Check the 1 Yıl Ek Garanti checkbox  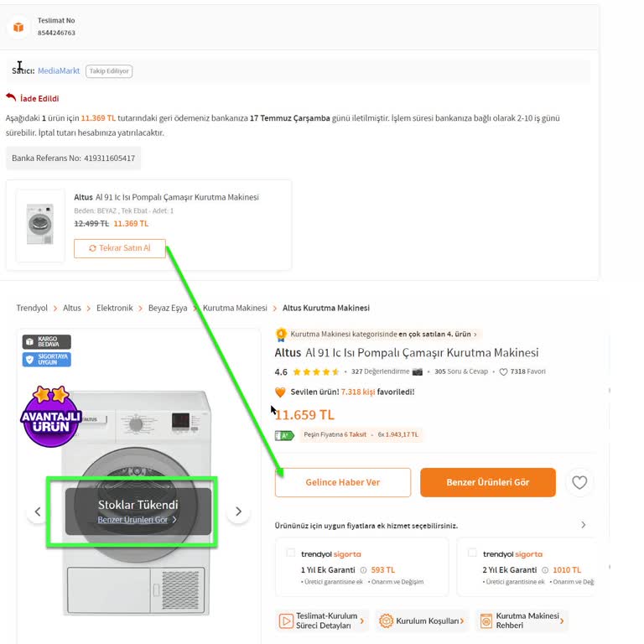click(x=291, y=553)
